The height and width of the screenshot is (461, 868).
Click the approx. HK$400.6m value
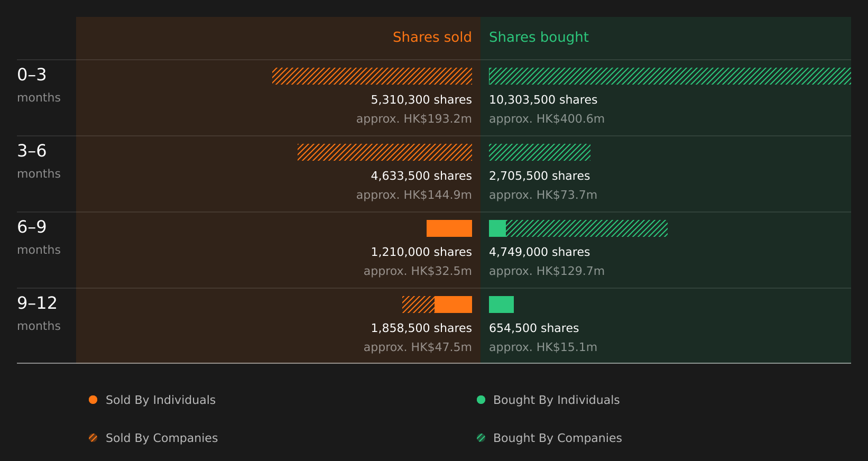pyautogui.click(x=547, y=119)
